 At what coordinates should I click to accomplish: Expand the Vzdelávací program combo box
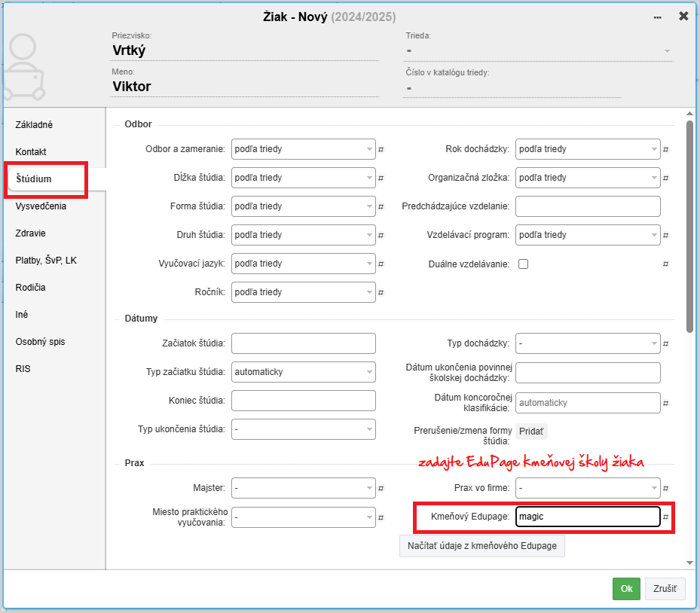(588, 235)
